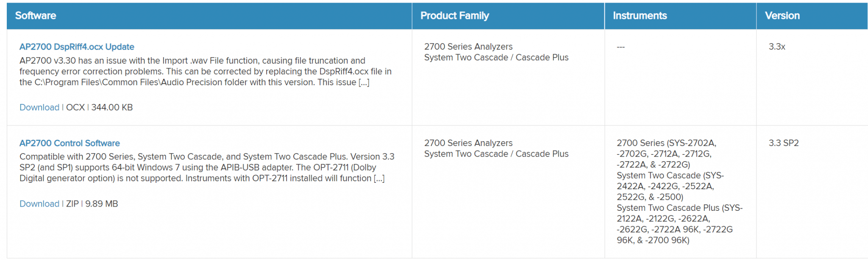Download the 344.00 KB OCX file
The height and width of the screenshot is (260, 868).
tap(39, 107)
